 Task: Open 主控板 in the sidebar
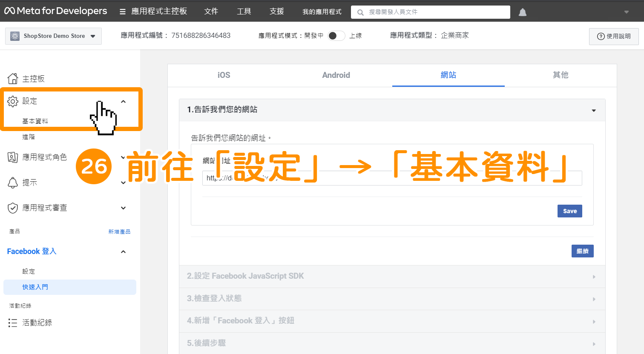[x=33, y=79]
